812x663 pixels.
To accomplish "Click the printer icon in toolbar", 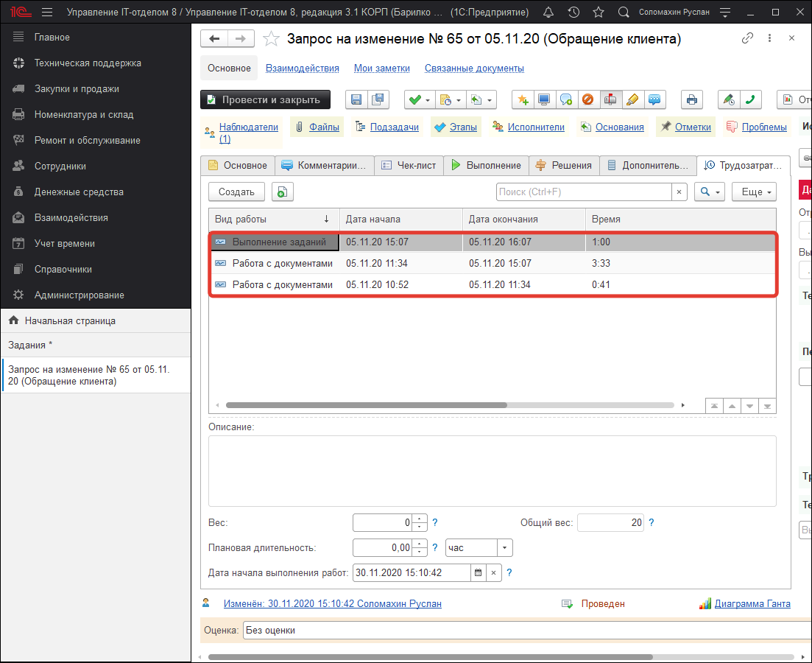I will (691, 99).
